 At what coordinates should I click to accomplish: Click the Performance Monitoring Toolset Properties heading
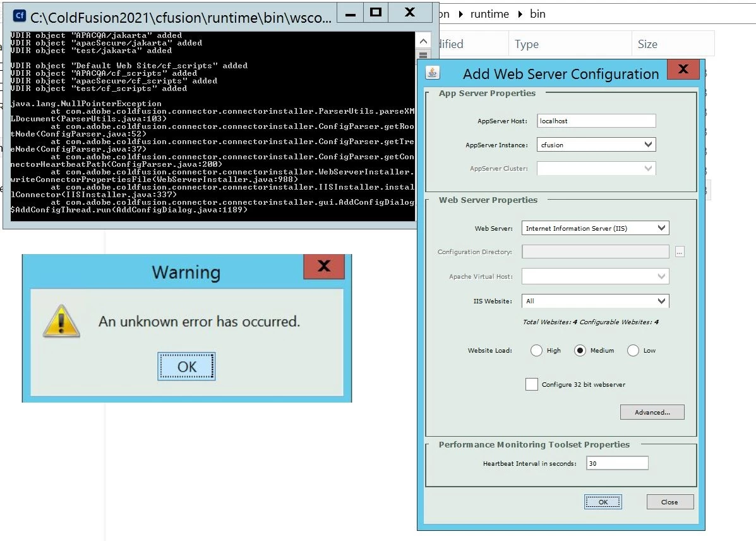click(x=534, y=444)
